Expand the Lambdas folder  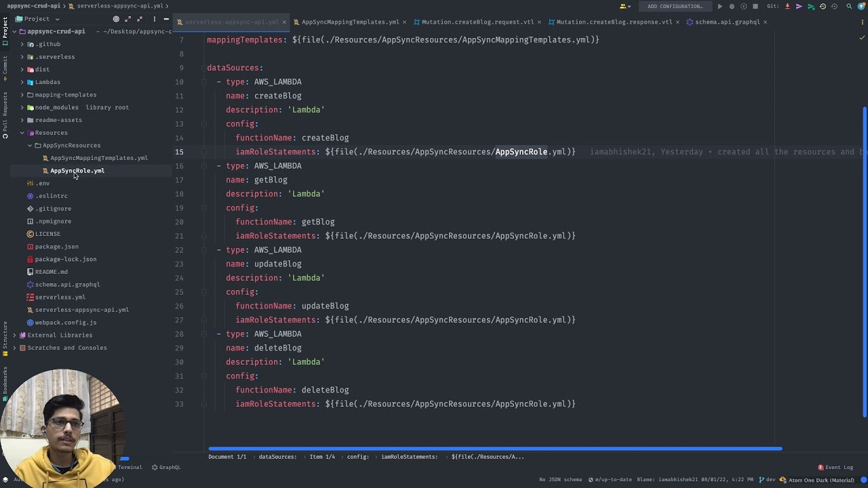pos(22,82)
